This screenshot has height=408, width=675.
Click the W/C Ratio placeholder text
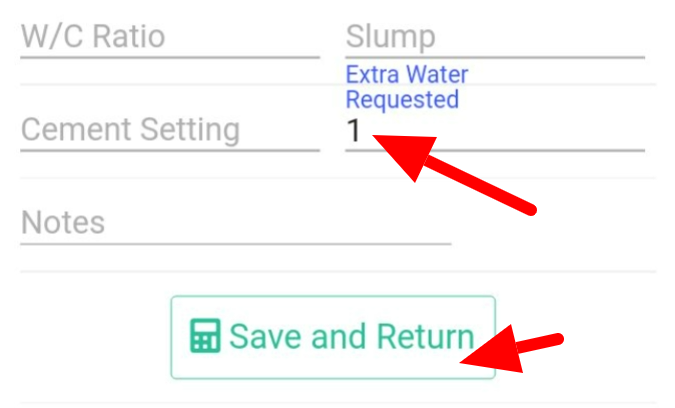click(x=93, y=36)
